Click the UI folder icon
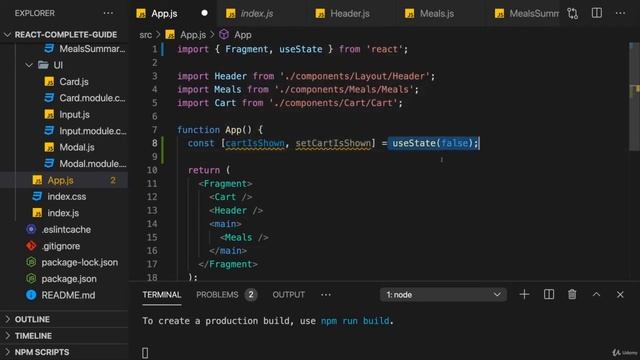The width and height of the screenshot is (640, 360). (43, 65)
